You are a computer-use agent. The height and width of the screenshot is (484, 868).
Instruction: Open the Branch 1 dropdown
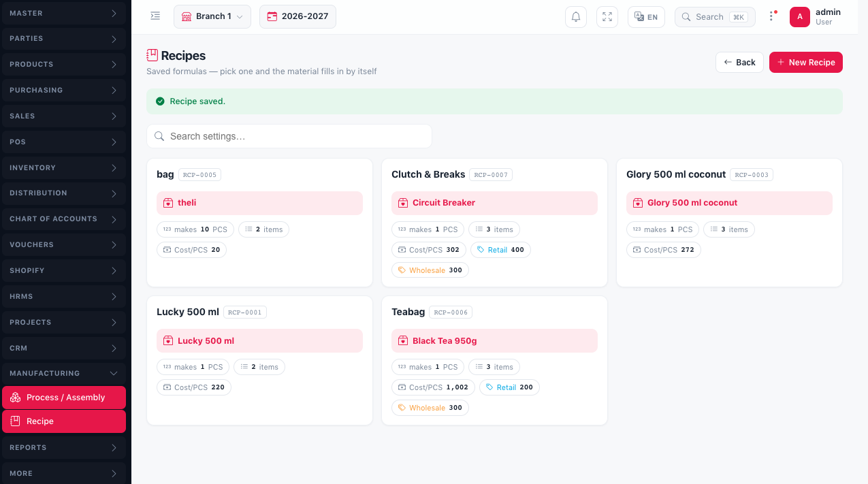[212, 17]
